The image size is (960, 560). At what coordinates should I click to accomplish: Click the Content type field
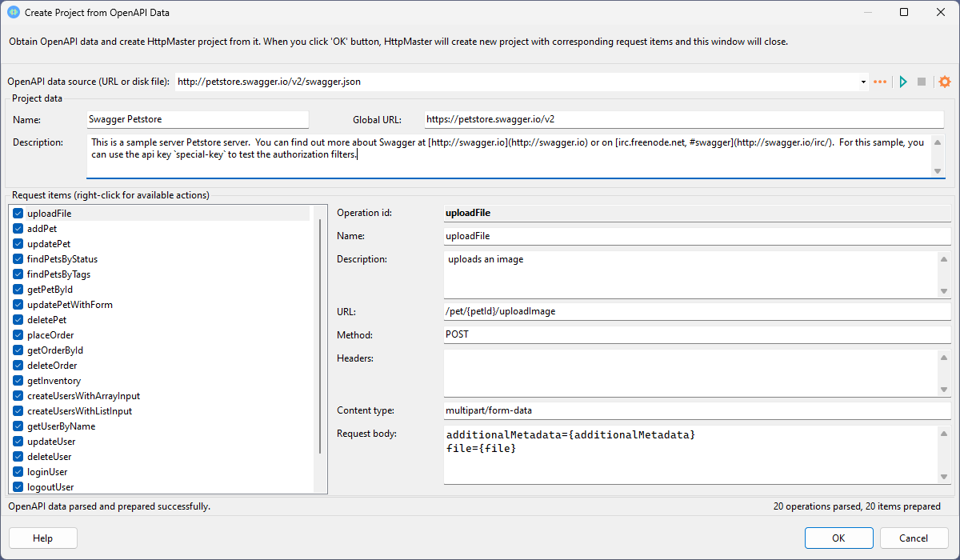(x=697, y=410)
